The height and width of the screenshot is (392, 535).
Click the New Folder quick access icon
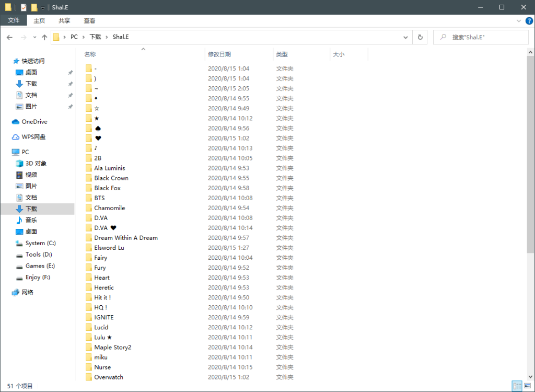click(x=34, y=7)
